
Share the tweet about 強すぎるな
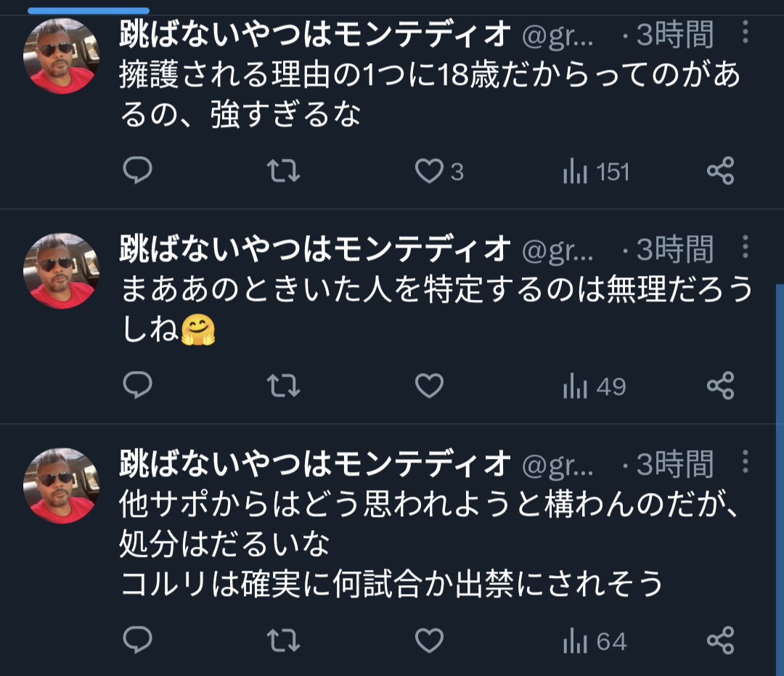coord(720,171)
